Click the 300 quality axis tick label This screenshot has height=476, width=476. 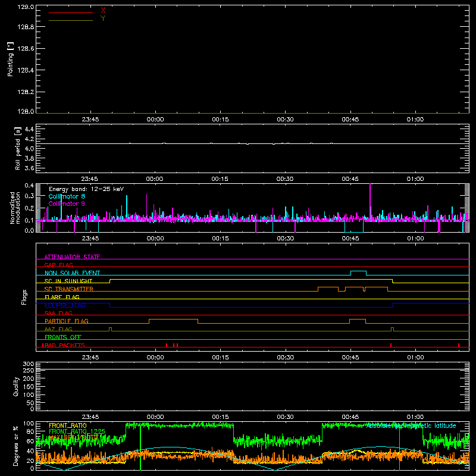click(29, 364)
